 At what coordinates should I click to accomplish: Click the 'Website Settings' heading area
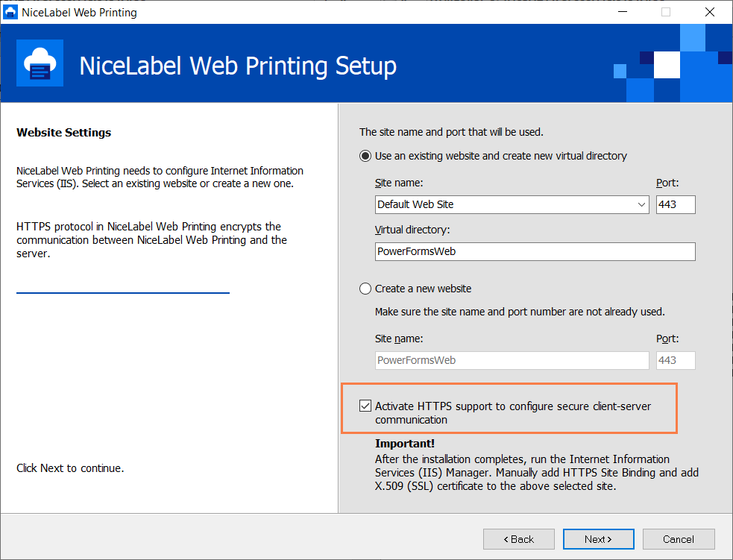click(x=63, y=132)
